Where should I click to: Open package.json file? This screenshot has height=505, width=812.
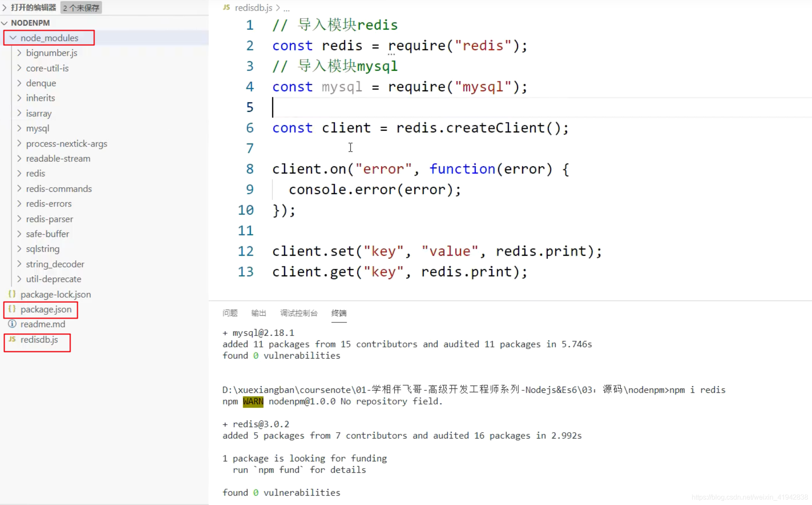(x=46, y=309)
